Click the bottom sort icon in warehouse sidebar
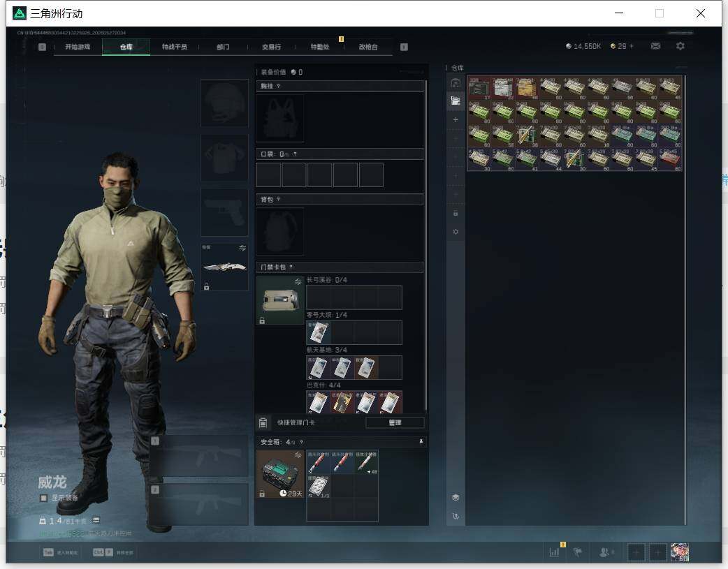Image resolution: width=728 pixels, height=569 pixels. coord(456,516)
